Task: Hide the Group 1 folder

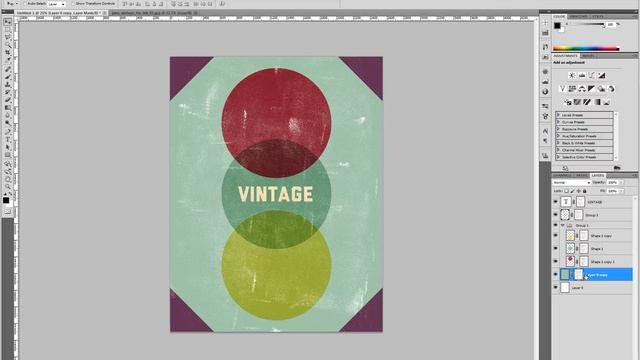Action: [x=556, y=225]
